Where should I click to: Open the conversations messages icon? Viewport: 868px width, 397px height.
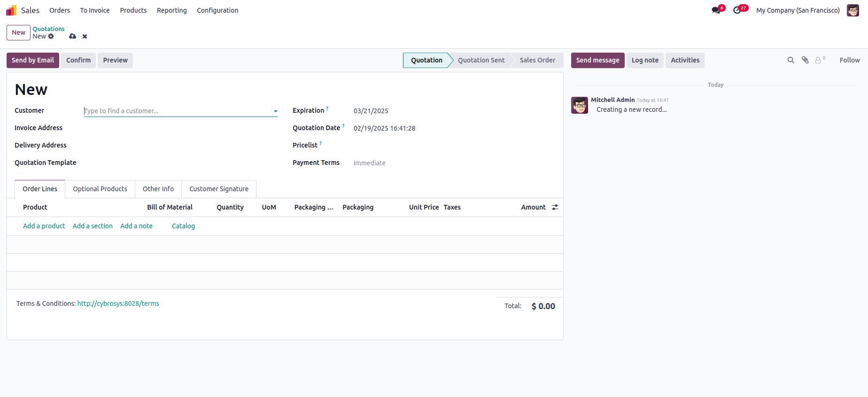tap(716, 10)
